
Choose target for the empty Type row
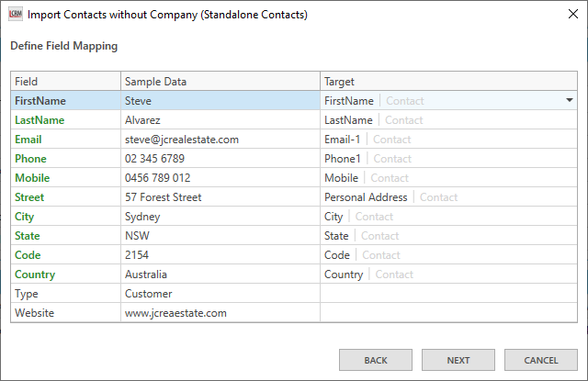click(x=448, y=294)
